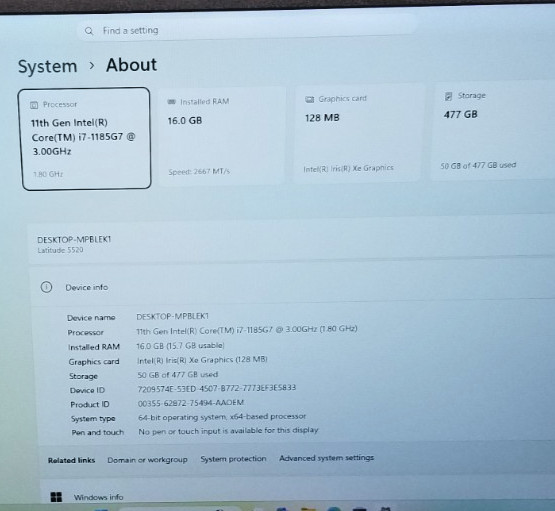Click the Device name value DESKTOP-MPBLEK1
The image size is (555, 511).
[173, 316]
